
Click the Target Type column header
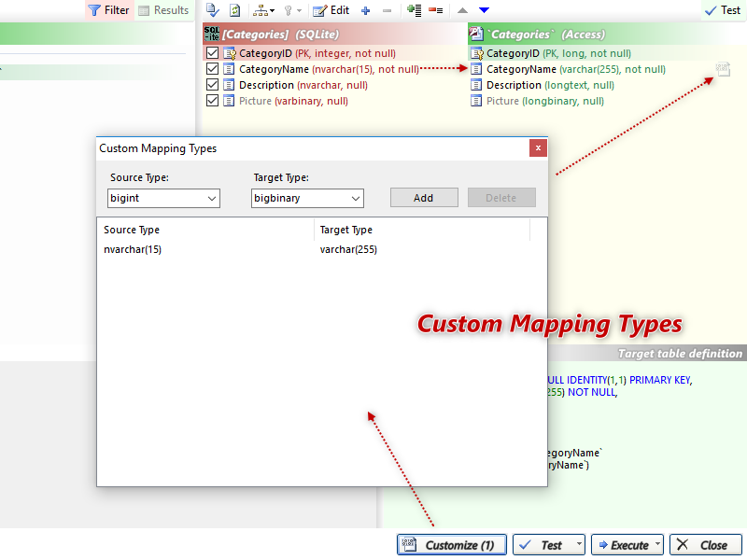coord(422,230)
